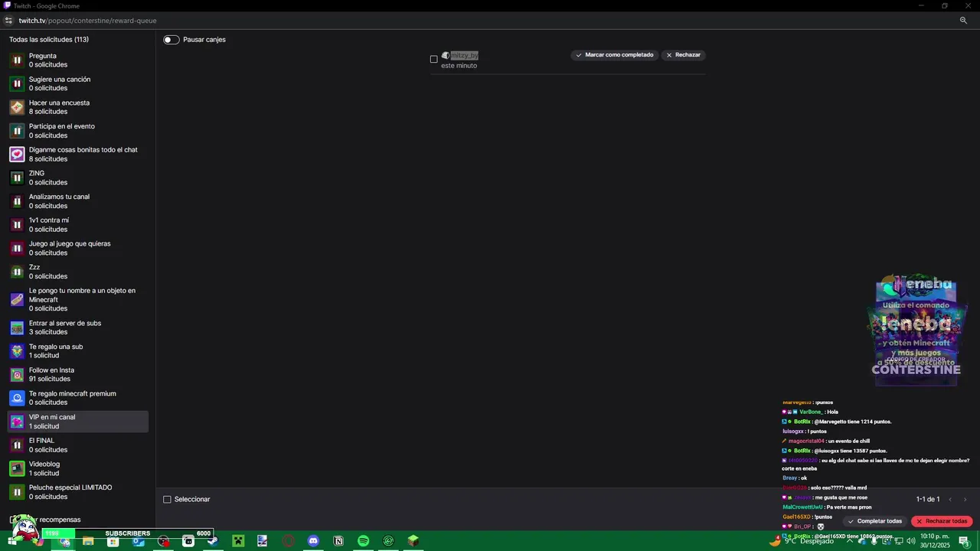Open the notification center icon
The width and height of the screenshot is (980, 551).
pos(964,541)
